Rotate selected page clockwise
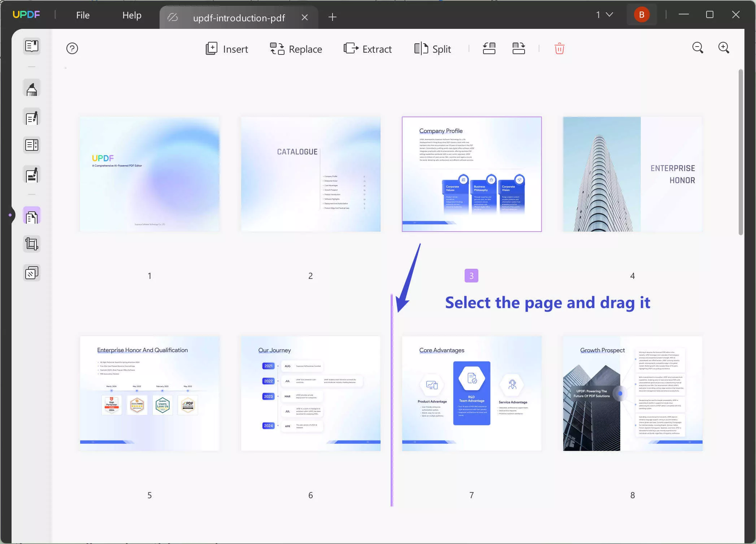The height and width of the screenshot is (544, 756). click(x=519, y=48)
